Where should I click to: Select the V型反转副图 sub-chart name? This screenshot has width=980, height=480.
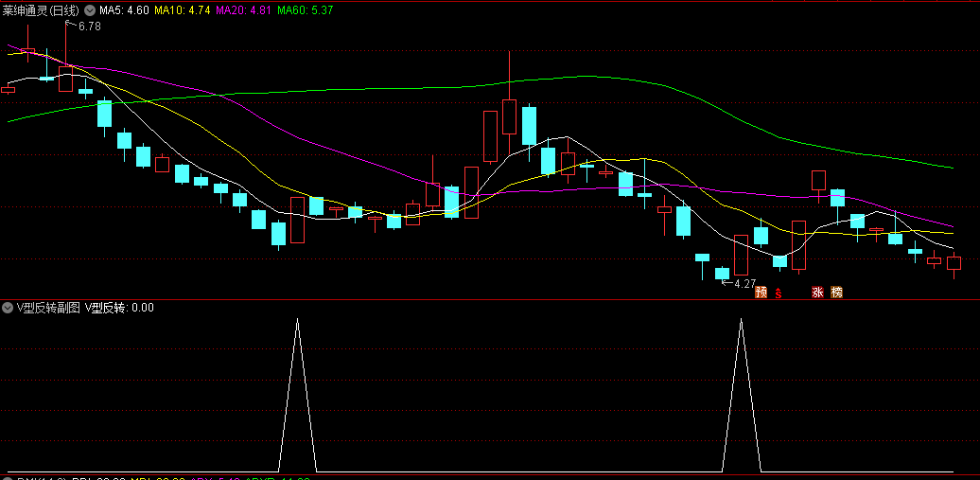49,308
